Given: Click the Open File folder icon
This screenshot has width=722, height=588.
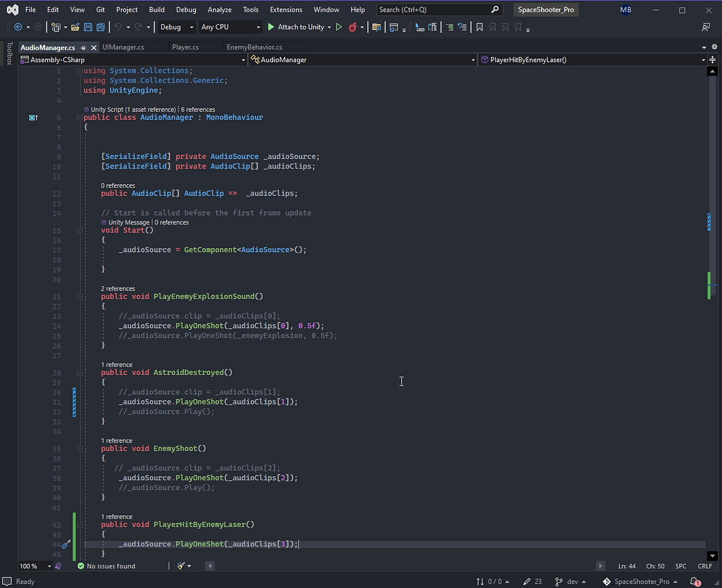Looking at the screenshot, I should 75,27.
